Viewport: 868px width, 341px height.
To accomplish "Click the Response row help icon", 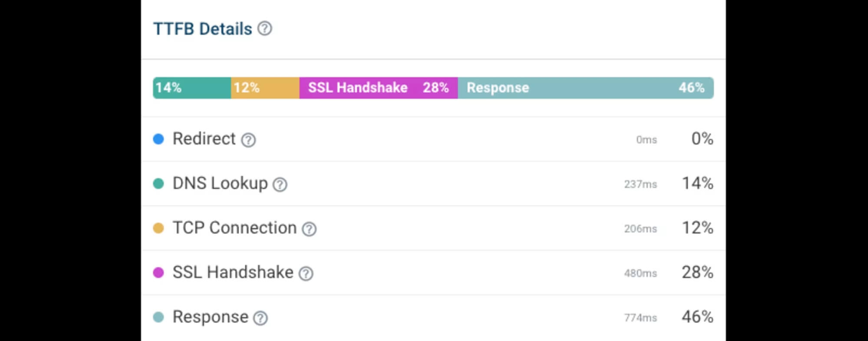I will (260, 318).
